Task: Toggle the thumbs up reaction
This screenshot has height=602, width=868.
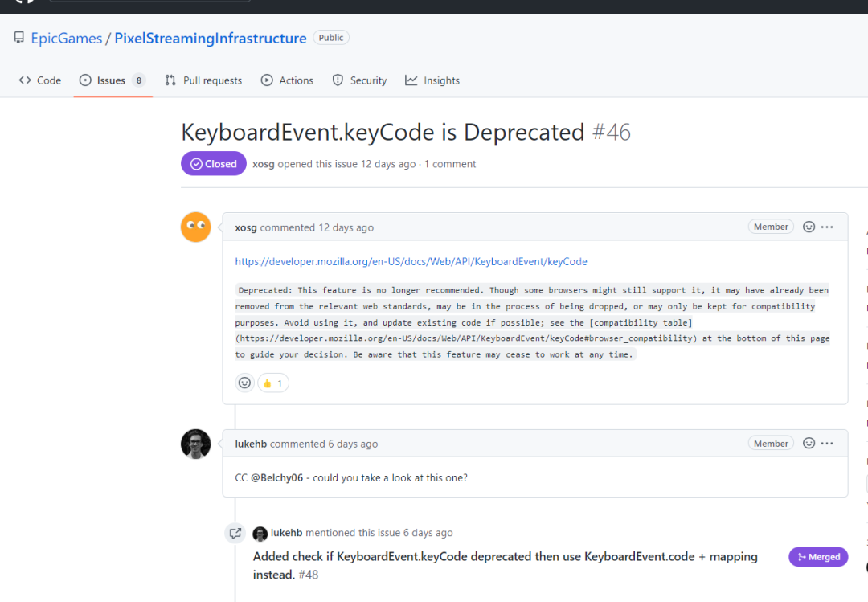Action: [x=273, y=383]
